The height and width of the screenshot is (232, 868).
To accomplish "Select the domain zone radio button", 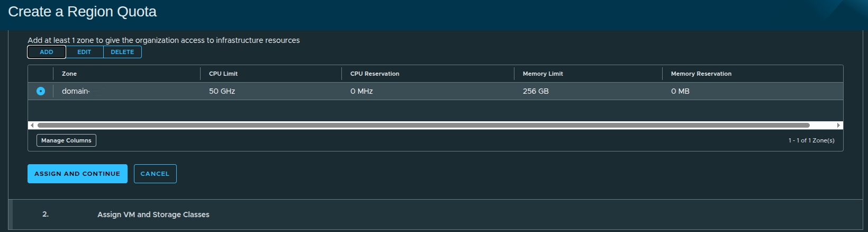I will coord(41,91).
